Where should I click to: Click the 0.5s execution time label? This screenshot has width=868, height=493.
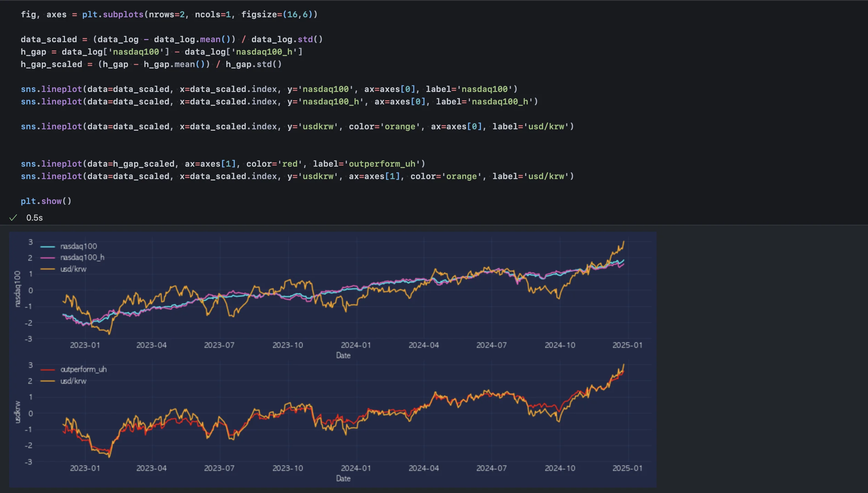(x=35, y=218)
